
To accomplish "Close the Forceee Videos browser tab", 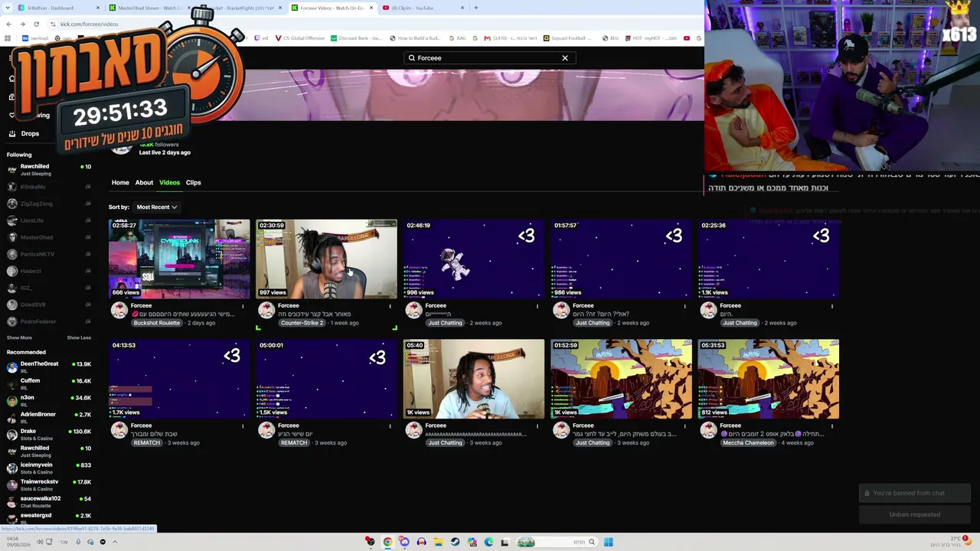I will (x=371, y=8).
